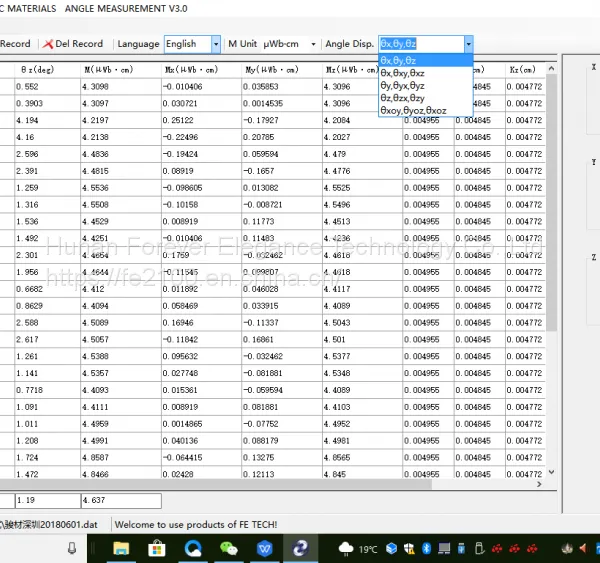Click the microphone icon on the taskbar
The image size is (600, 563).
tap(72, 549)
